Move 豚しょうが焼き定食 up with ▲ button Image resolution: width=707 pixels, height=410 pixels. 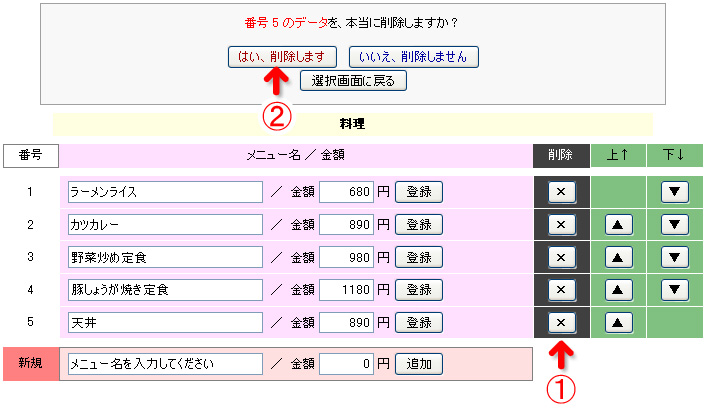pyautogui.click(x=618, y=290)
